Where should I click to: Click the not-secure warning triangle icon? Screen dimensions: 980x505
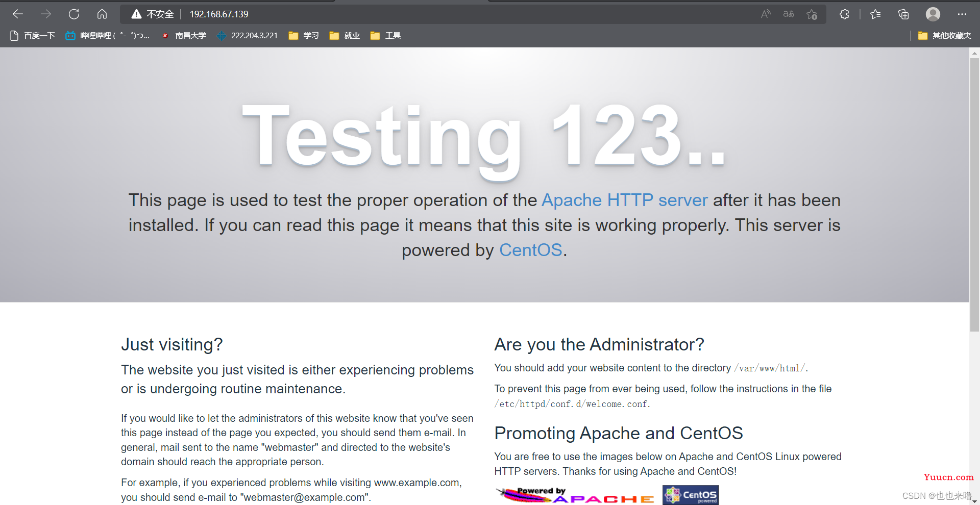pyautogui.click(x=136, y=14)
